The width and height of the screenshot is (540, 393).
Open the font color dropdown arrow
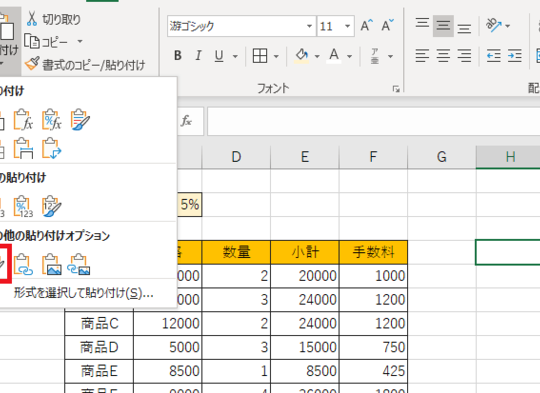pos(350,56)
